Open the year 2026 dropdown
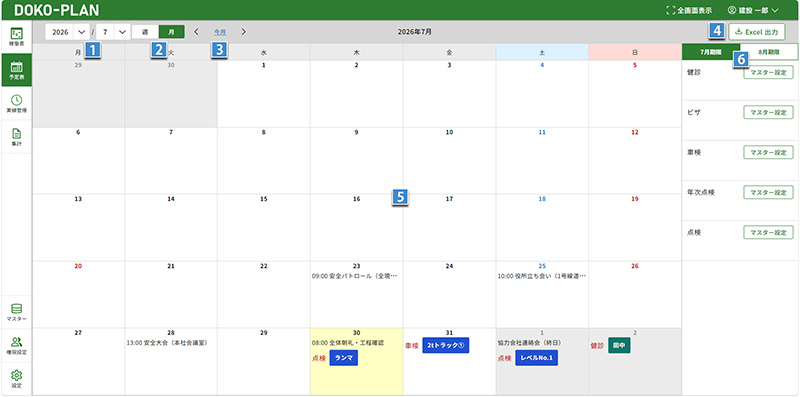800x397 pixels. pyautogui.click(x=67, y=32)
